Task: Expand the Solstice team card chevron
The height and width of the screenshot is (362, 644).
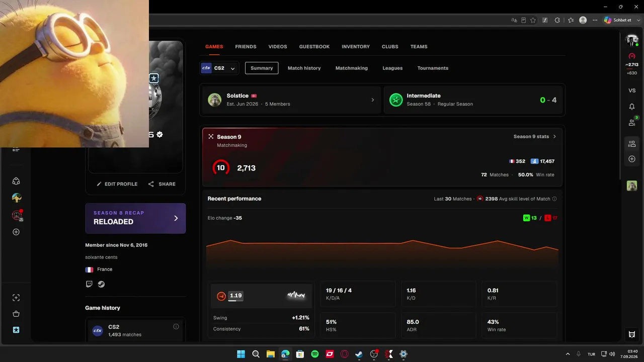Action: click(372, 100)
